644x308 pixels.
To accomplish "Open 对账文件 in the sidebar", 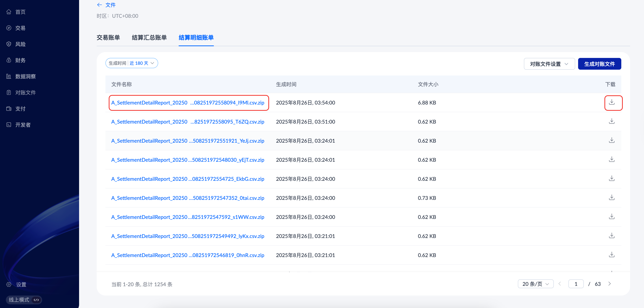I will [25, 93].
